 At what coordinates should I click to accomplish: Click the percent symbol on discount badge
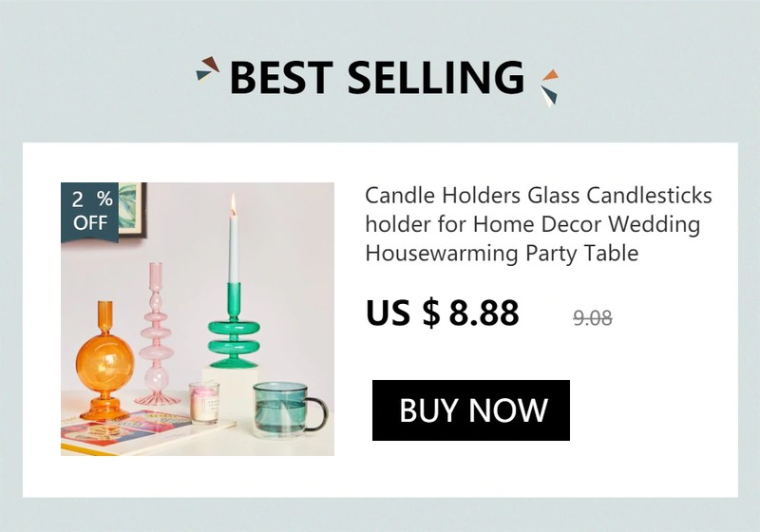pyautogui.click(x=104, y=199)
